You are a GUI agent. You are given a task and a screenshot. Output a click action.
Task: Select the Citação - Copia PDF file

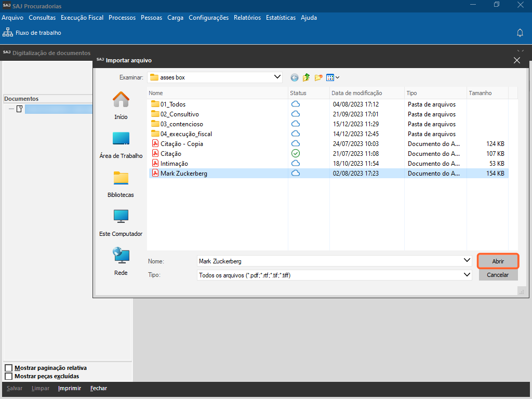coord(181,144)
